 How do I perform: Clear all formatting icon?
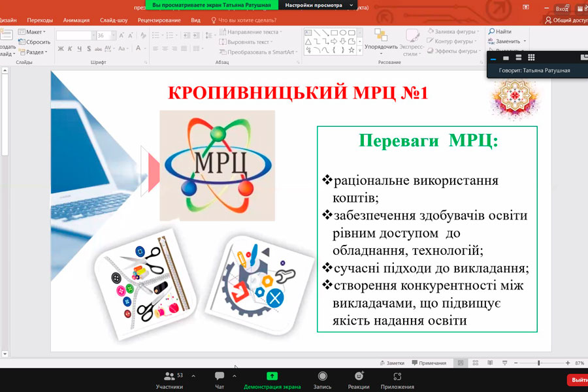point(143,36)
